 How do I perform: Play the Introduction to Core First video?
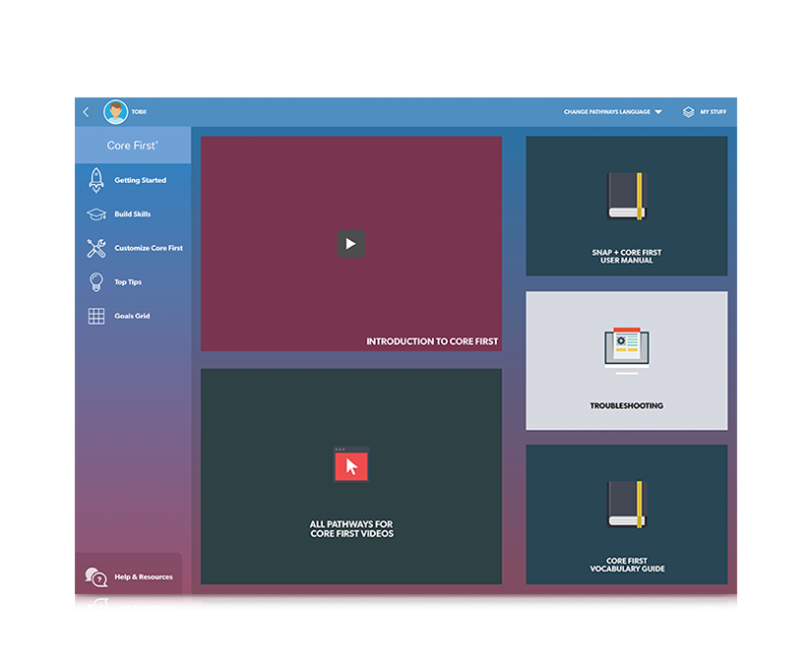point(350,243)
